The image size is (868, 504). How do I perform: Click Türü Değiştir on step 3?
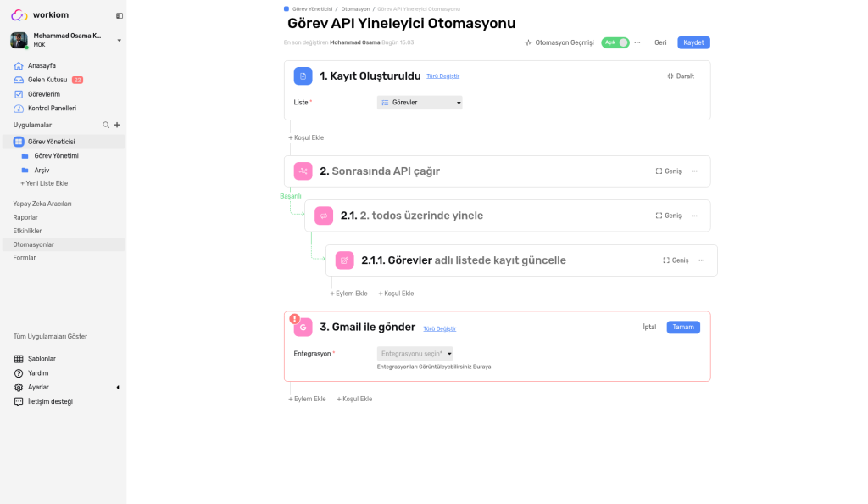tap(440, 329)
